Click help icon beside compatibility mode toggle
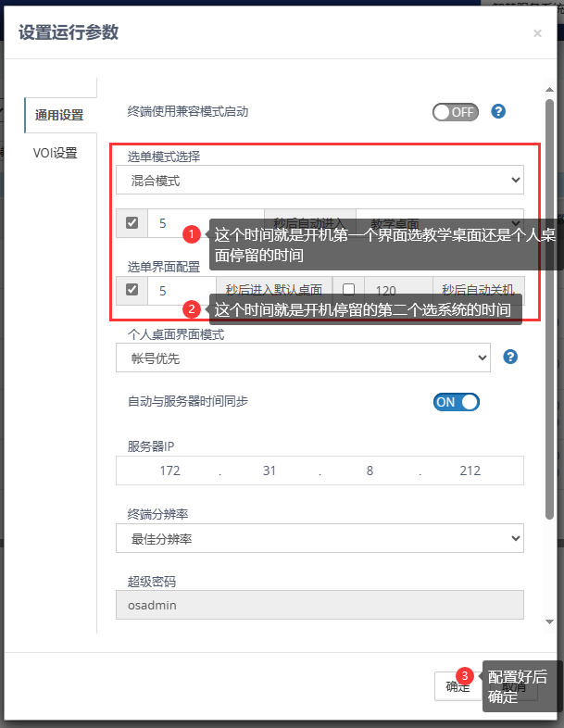 click(x=498, y=112)
